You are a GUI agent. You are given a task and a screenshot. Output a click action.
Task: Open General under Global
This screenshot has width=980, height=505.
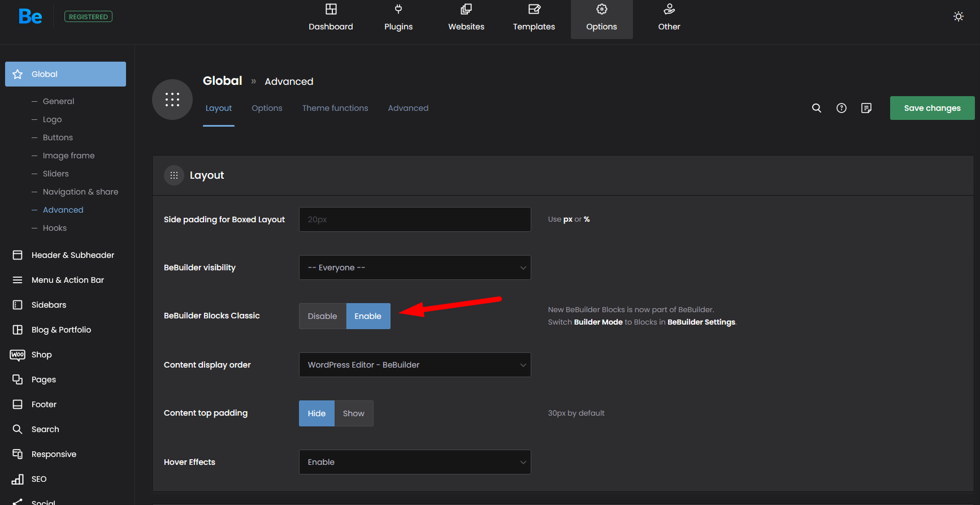click(58, 101)
